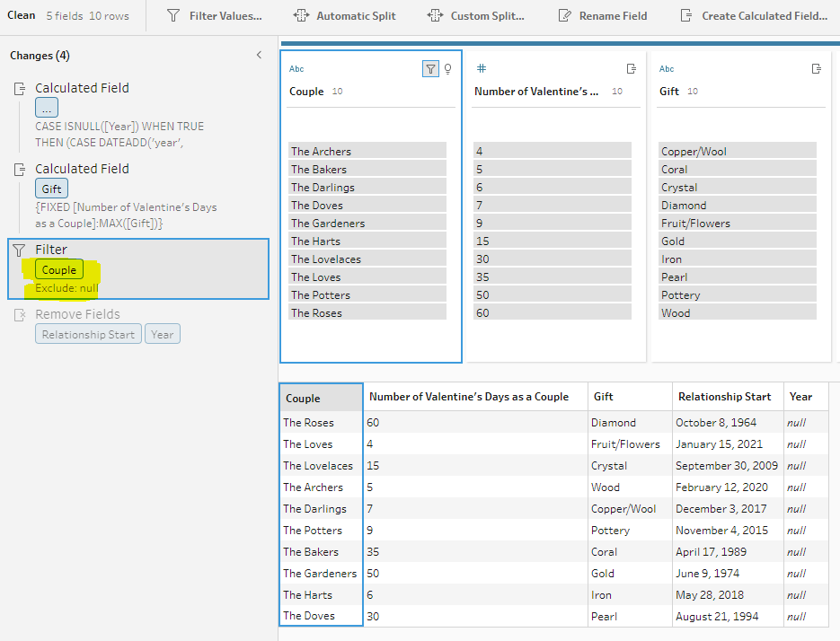Select the Couple filter pill in Changes
Viewport: 840px width, 641px height.
[x=58, y=269]
